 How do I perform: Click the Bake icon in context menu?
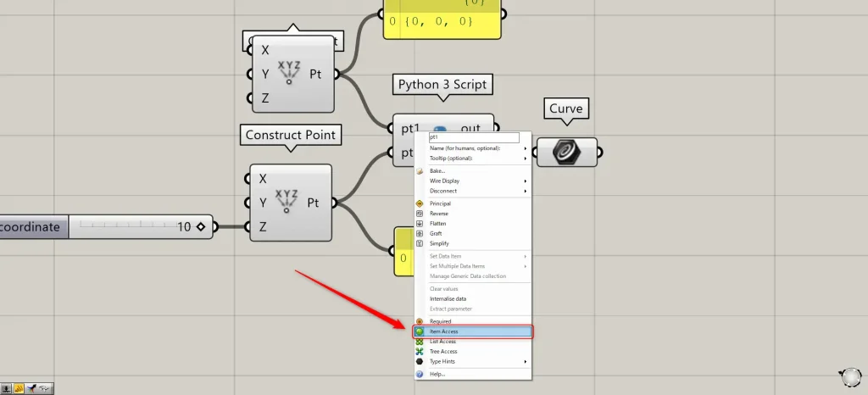pos(419,171)
